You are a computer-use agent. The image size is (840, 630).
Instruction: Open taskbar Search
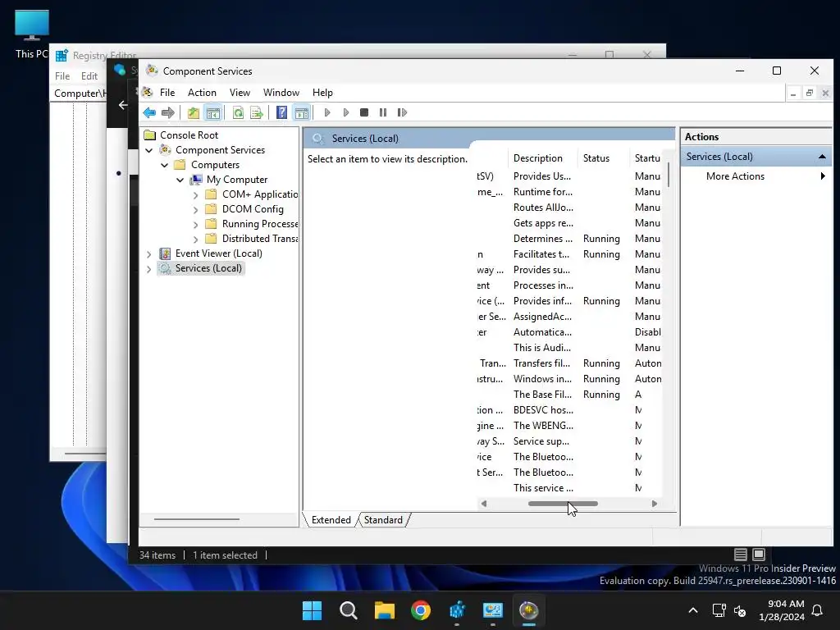[348, 610]
